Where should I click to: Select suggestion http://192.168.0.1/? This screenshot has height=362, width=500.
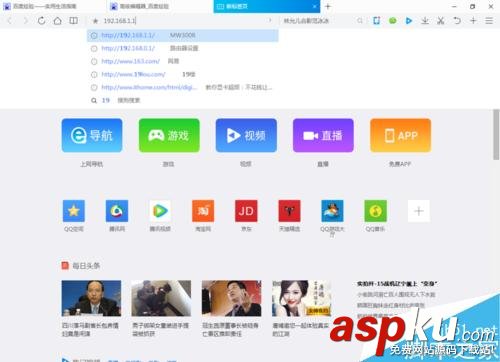tap(183, 48)
